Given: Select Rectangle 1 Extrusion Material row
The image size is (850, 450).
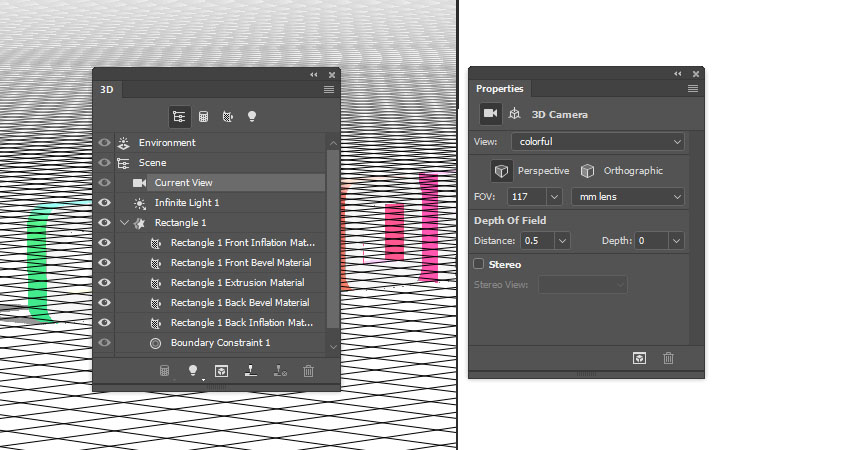Looking at the screenshot, I should pyautogui.click(x=220, y=283).
